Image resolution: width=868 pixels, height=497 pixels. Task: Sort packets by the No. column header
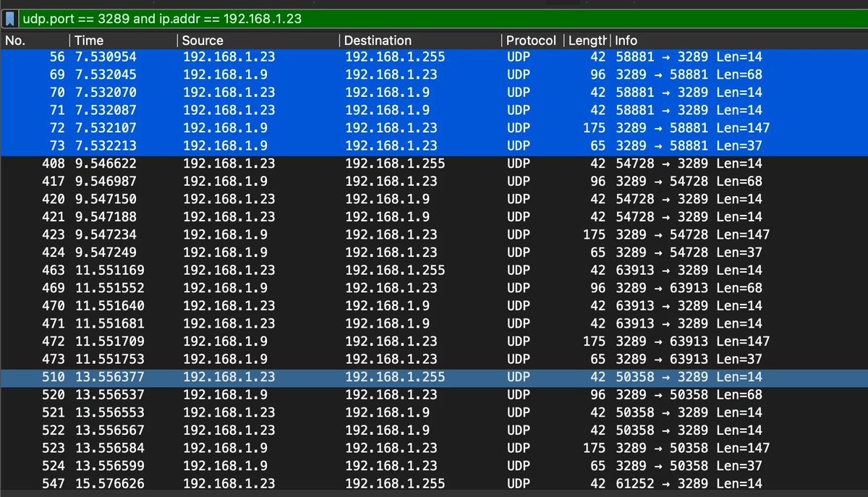(35, 41)
